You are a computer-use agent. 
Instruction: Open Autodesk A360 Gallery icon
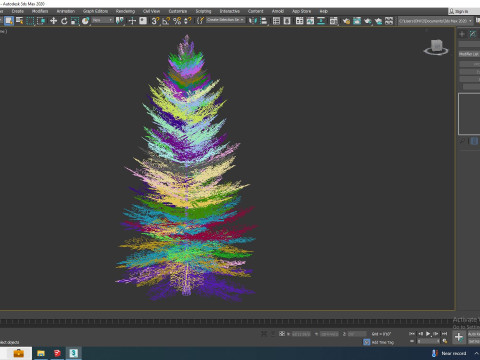coord(389,21)
